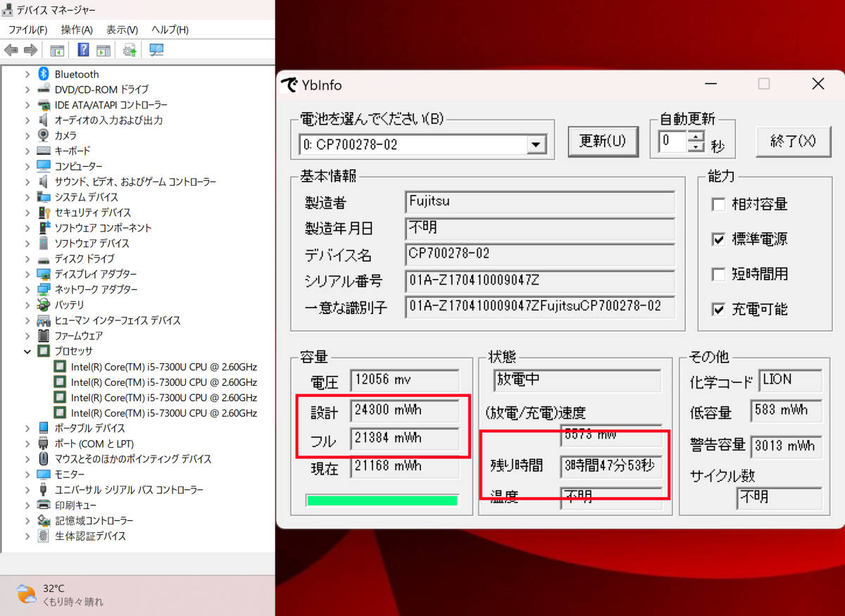Expand the 記憶域コントローラー node
The width and height of the screenshot is (845, 616).
27,520
